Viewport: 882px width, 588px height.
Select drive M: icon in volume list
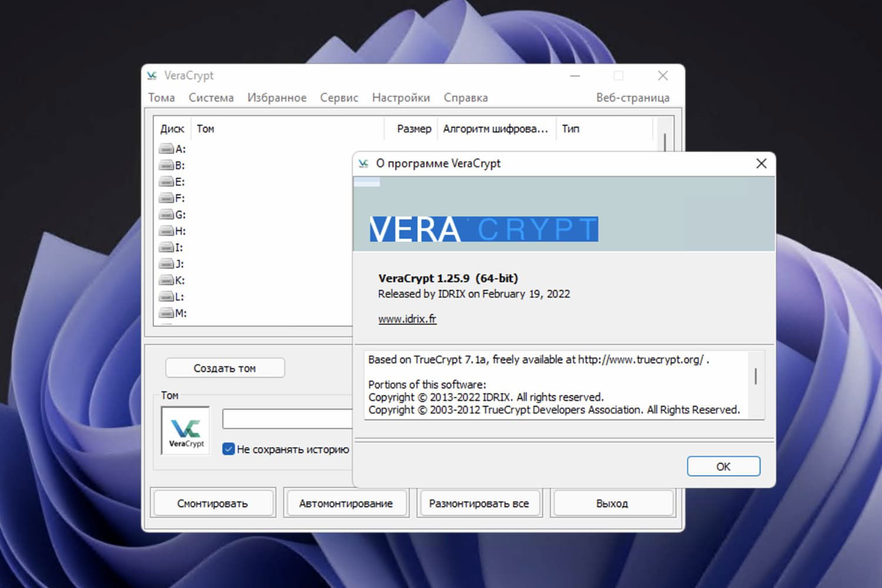coord(166,313)
